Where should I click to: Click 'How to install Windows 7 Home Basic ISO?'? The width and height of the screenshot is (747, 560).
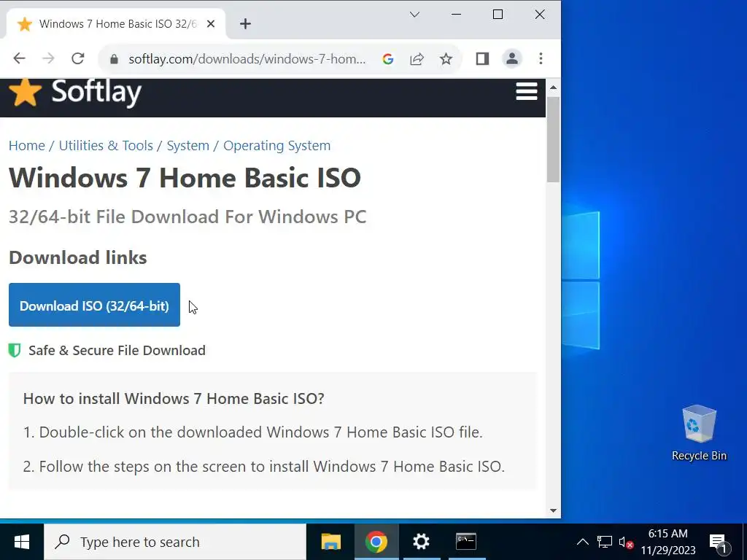point(174,399)
